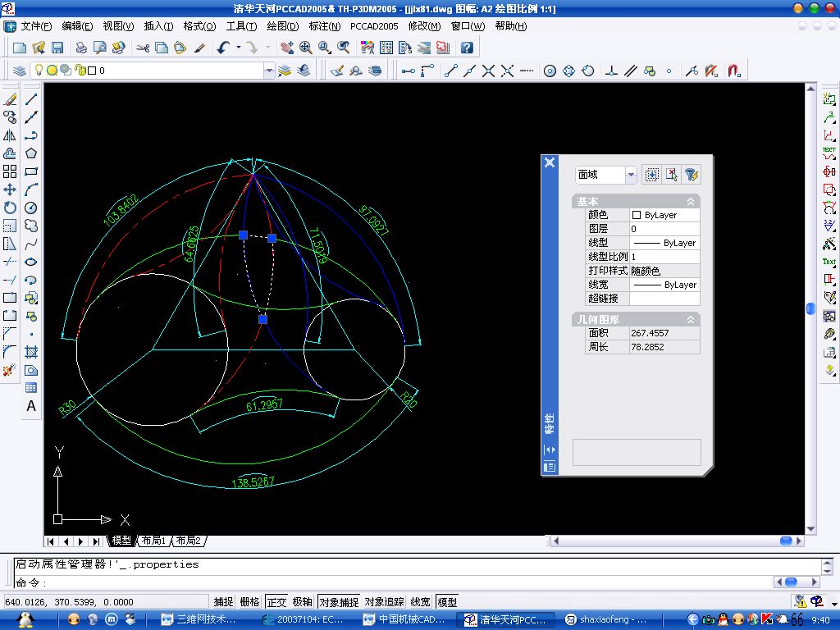Choose the Snap to Center icon
This screenshot has height=630, width=840.
pyautogui.click(x=550, y=71)
